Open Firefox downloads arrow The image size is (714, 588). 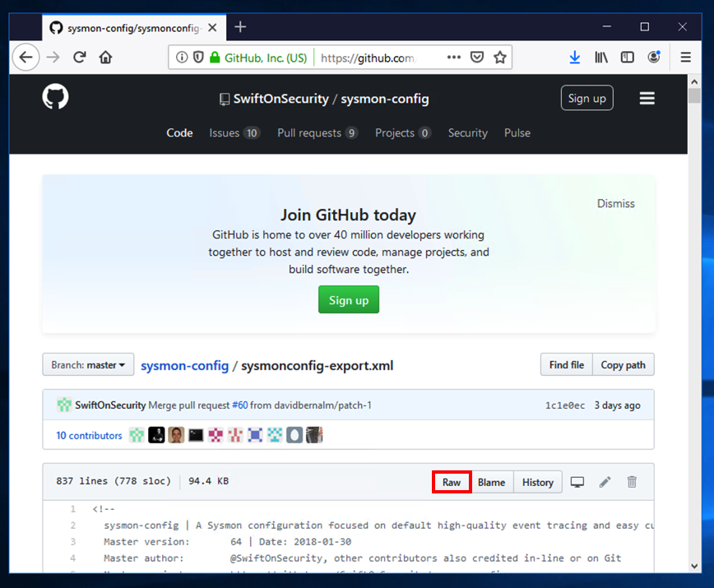pos(575,58)
